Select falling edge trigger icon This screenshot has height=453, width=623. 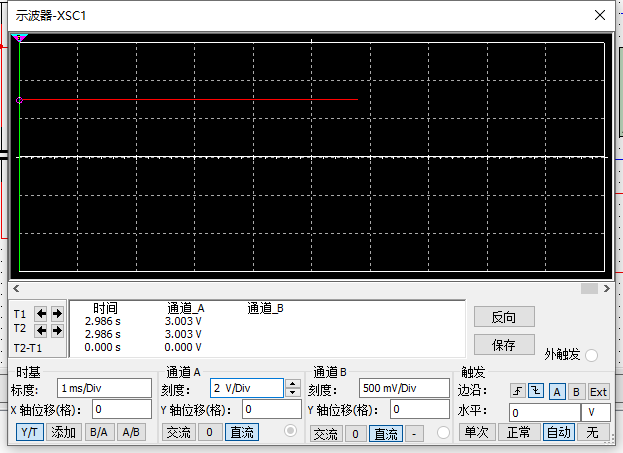click(536, 391)
